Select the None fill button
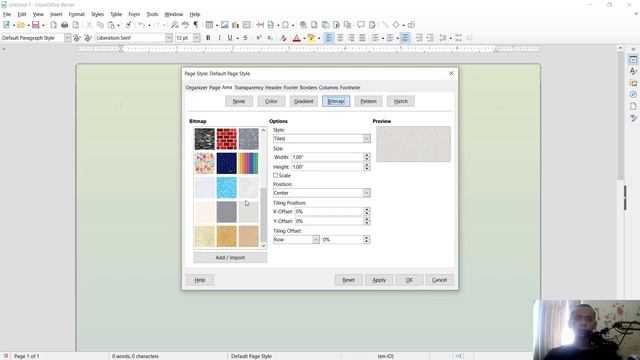The image size is (640, 360). [x=239, y=101]
